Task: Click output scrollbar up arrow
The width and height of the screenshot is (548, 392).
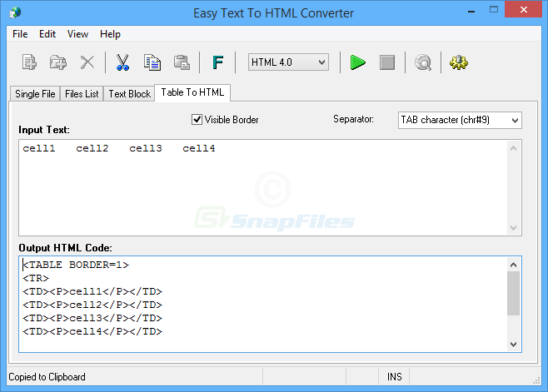Action: (x=513, y=265)
